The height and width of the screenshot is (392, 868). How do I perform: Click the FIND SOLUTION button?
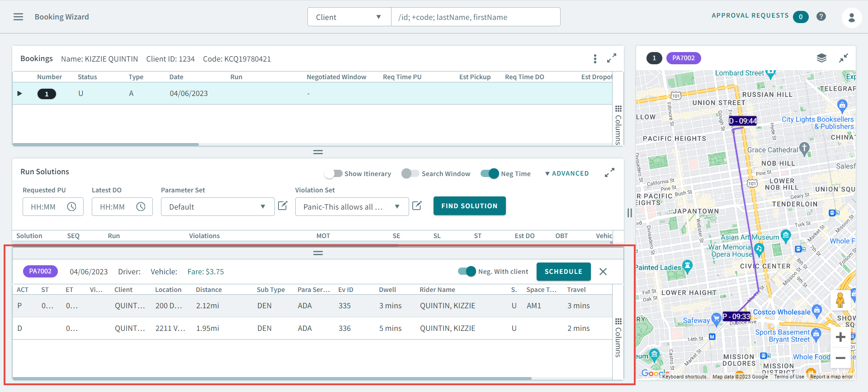[469, 206]
